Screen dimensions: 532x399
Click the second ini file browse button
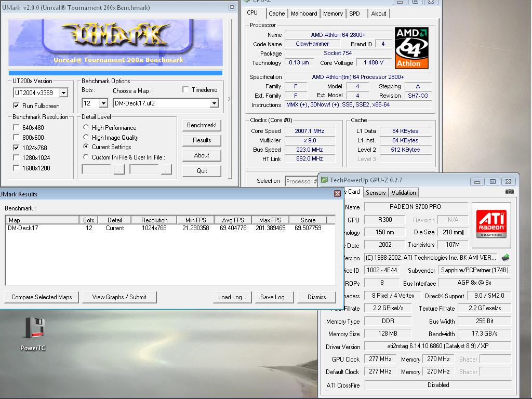click(x=166, y=169)
